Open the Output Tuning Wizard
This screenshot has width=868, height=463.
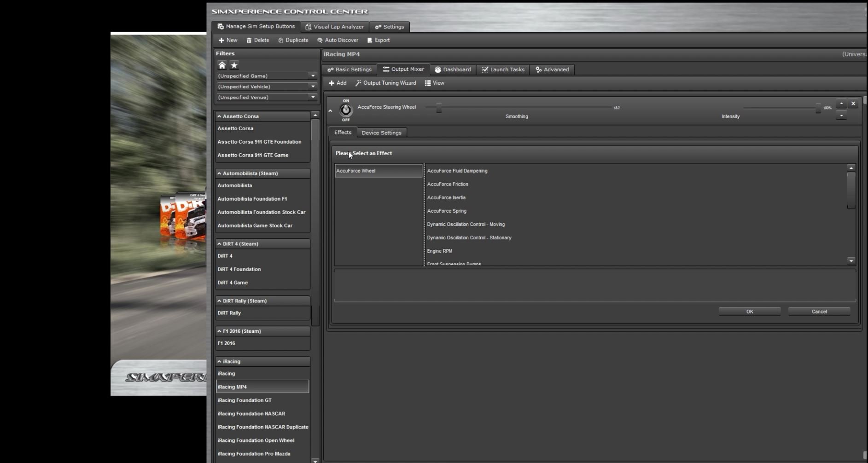tap(386, 83)
